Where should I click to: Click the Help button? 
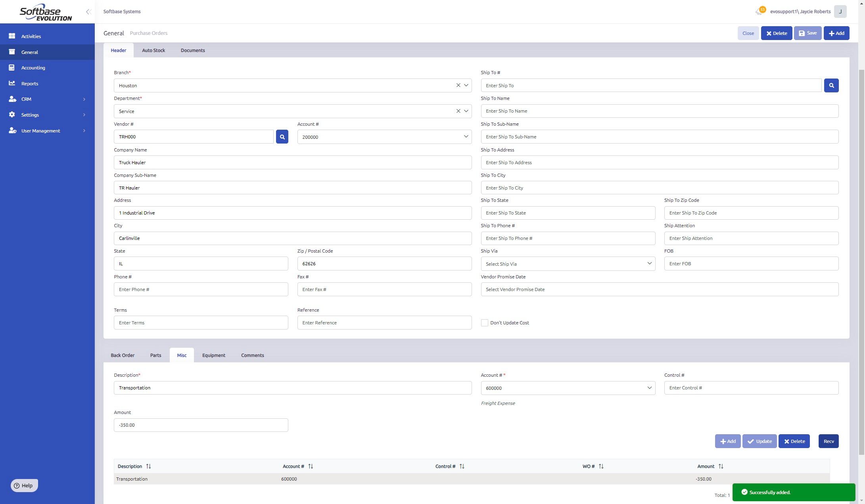point(24,486)
